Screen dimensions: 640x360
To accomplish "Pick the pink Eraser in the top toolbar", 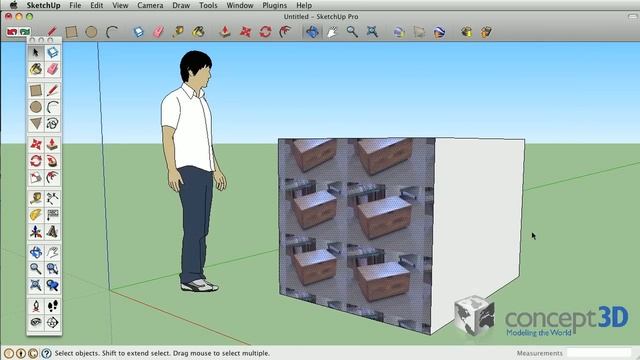I will click(x=158, y=32).
